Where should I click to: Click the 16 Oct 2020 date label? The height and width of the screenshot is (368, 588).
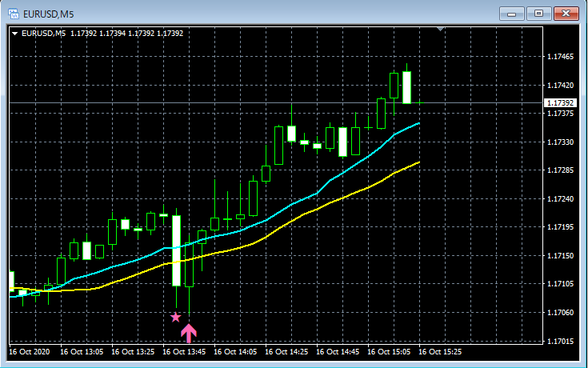[x=30, y=352]
